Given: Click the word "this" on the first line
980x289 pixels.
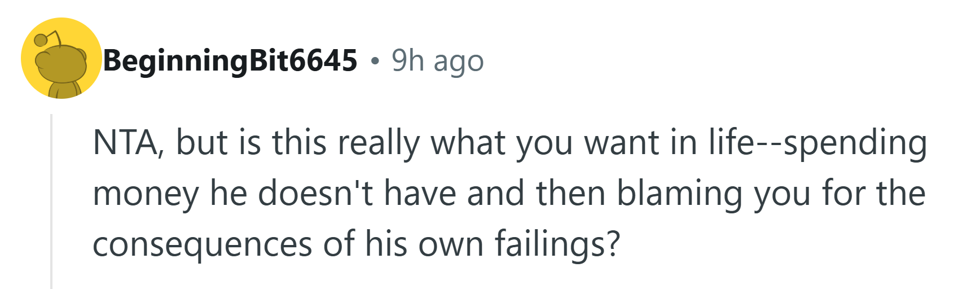Looking at the screenshot, I should [300, 142].
